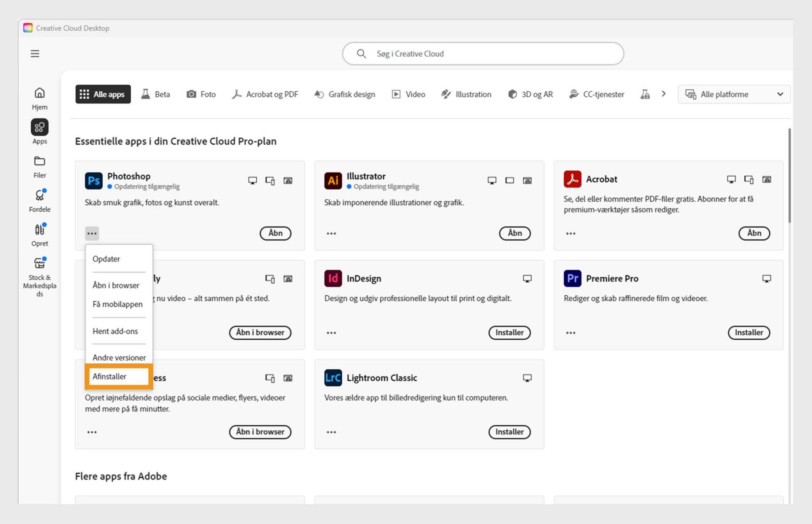Expand Andre versioner in the Photoshop menu

click(119, 357)
